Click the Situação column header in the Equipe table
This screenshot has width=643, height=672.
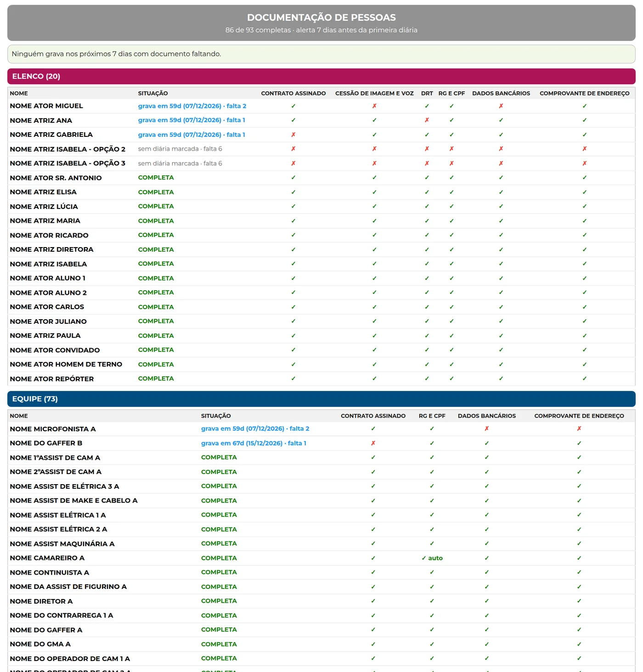coord(216,416)
